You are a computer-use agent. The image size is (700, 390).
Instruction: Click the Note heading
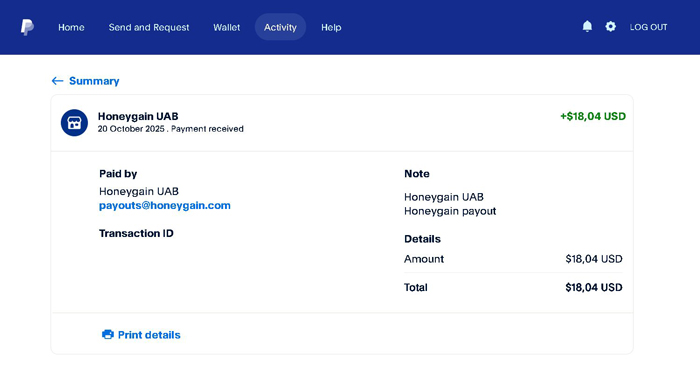417,174
